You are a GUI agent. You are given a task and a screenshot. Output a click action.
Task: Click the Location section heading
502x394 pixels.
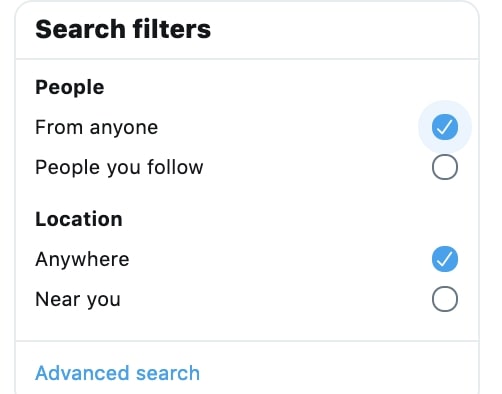pyautogui.click(x=79, y=219)
